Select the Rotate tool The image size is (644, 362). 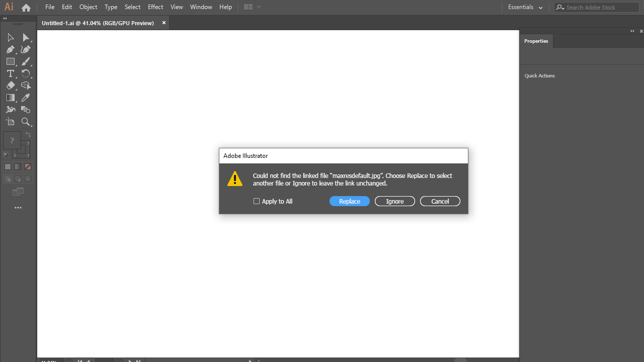pyautogui.click(x=26, y=74)
